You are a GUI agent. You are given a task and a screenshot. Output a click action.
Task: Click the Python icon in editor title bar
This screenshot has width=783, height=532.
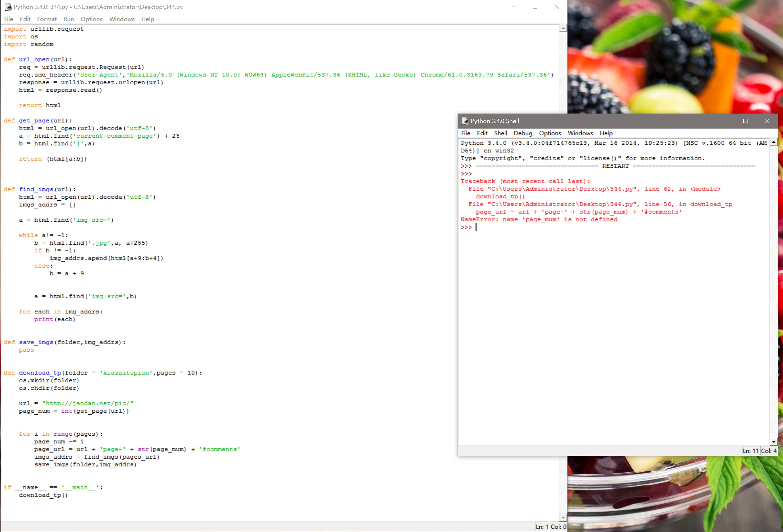(x=8, y=7)
